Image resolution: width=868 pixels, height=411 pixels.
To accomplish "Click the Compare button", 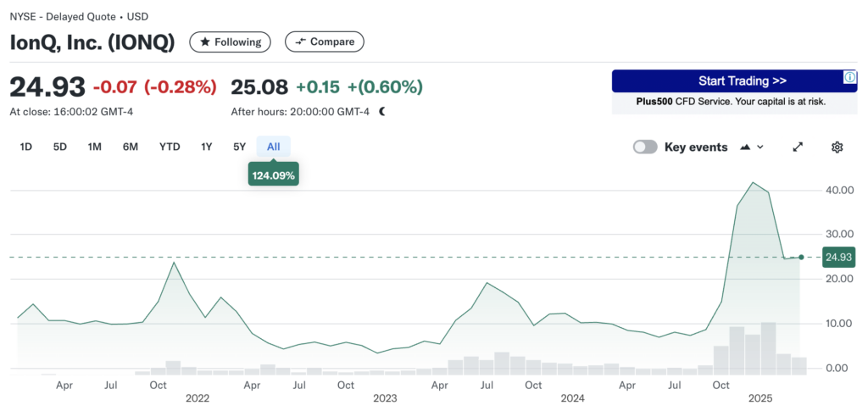I will (325, 42).
